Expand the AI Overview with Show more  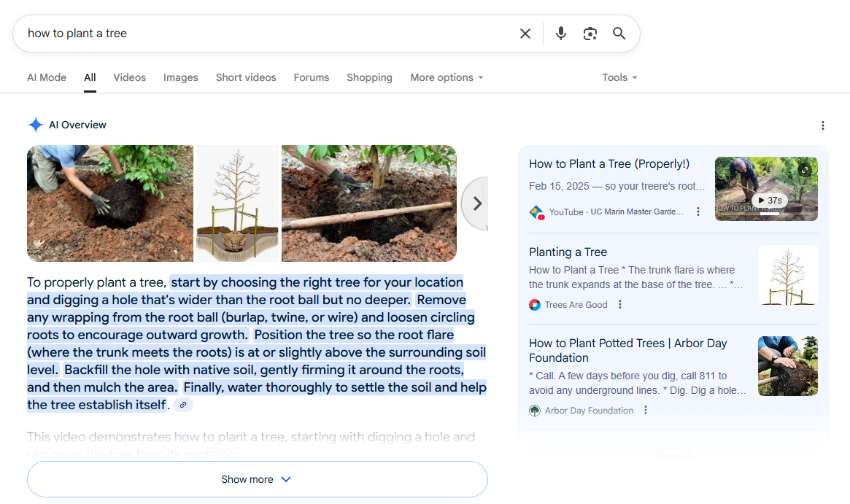point(257,479)
